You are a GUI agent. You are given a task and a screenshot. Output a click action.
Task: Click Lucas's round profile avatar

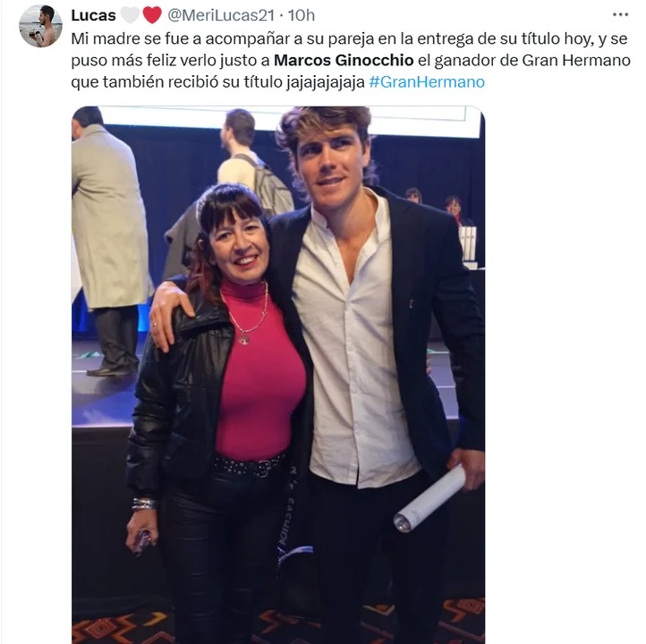click(40, 26)
